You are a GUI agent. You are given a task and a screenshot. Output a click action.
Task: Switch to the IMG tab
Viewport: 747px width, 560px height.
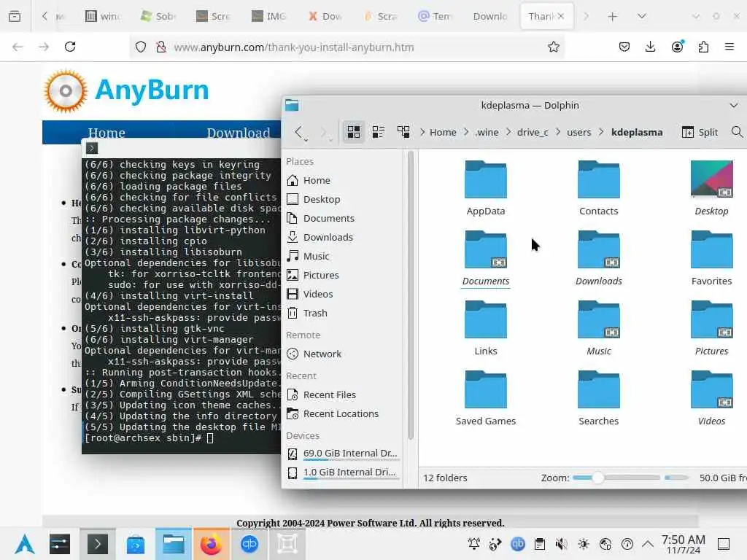(270, 16)
